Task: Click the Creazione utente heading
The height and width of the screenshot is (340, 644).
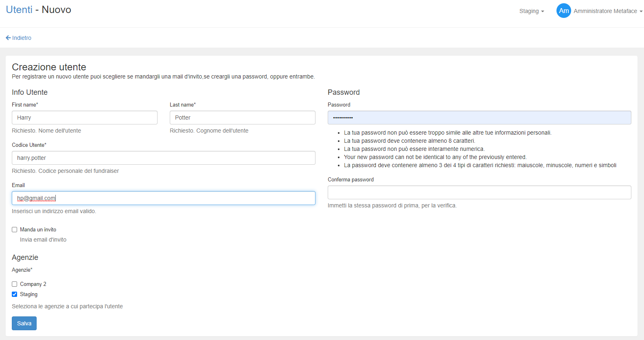Action: pos(49,67)
